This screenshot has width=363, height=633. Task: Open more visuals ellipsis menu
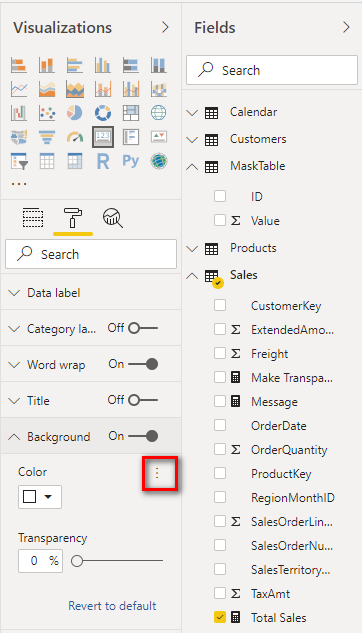point(19,184)
